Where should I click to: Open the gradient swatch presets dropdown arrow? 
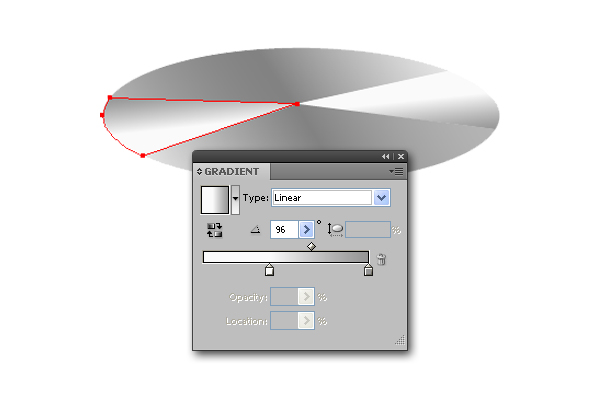[x=235, y=199]
